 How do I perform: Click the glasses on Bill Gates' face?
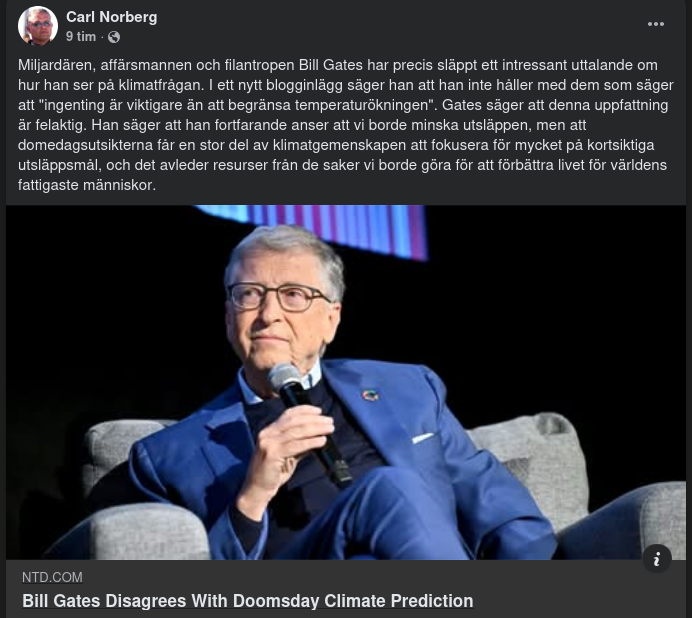[x=277, y=296]
